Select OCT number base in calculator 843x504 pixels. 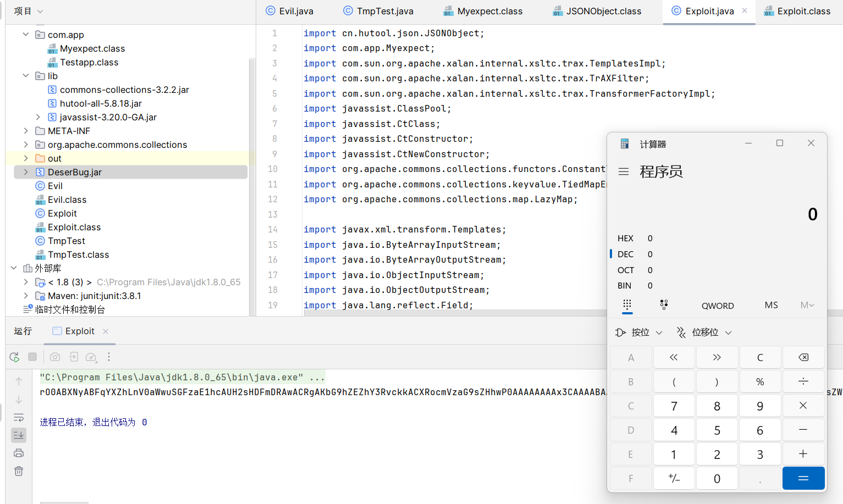pos(717,270)
